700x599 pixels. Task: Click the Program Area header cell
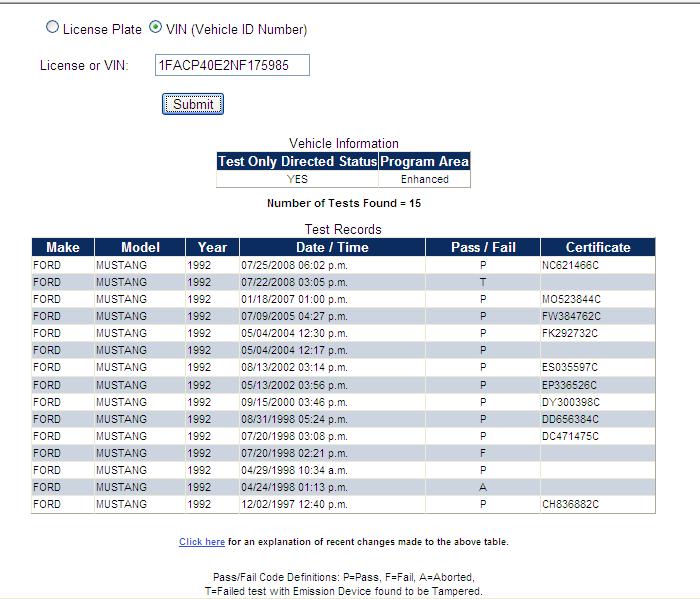425,162
